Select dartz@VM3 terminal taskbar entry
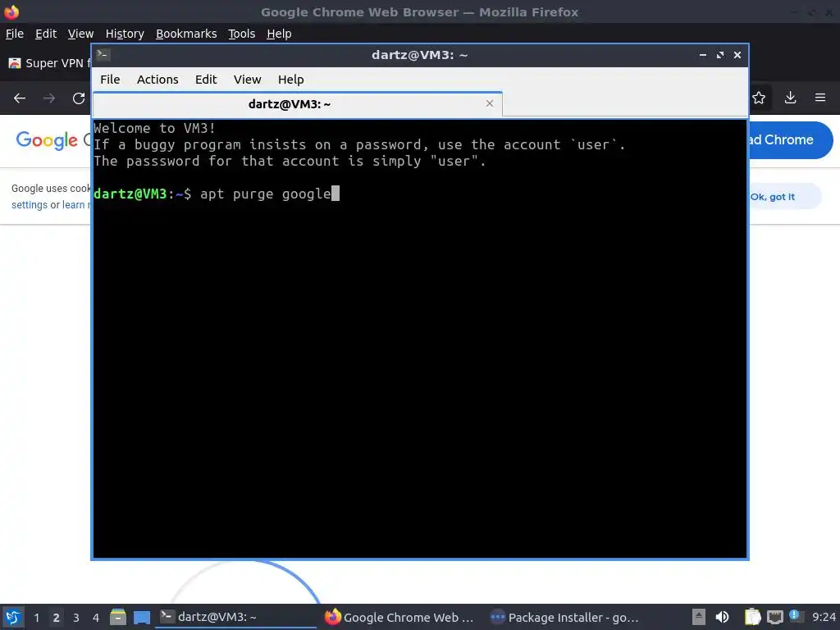 [x=235, y=617]
